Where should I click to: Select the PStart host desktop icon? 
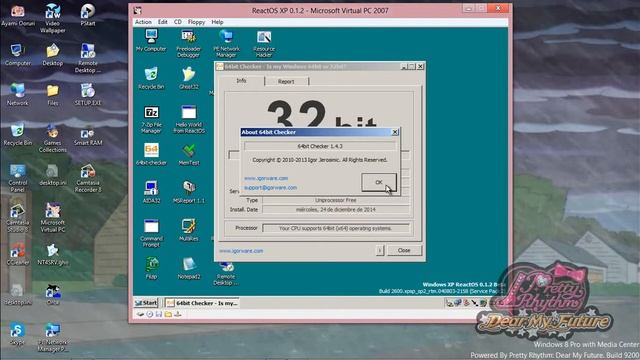(x=87, y=15)
